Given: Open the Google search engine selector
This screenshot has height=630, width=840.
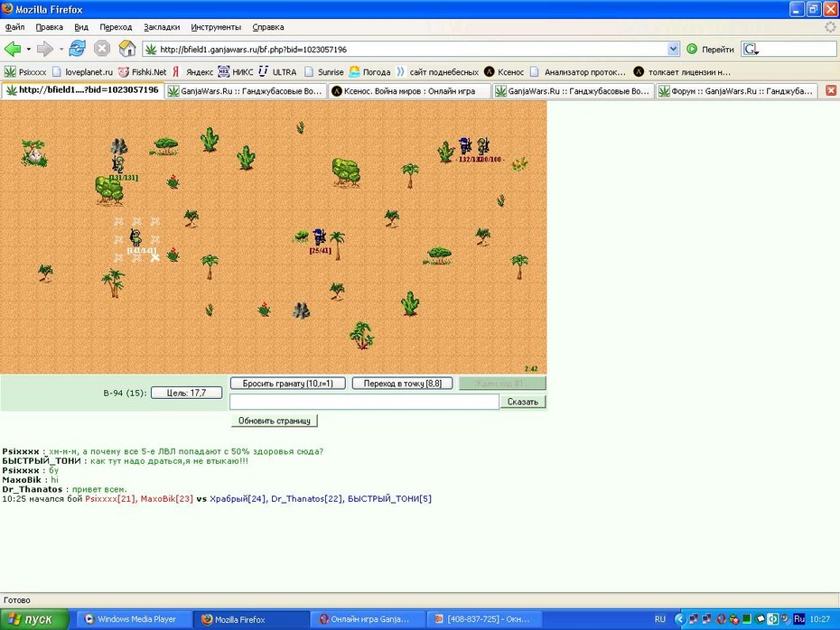Looking at the screenshot, I should point(751,50).
